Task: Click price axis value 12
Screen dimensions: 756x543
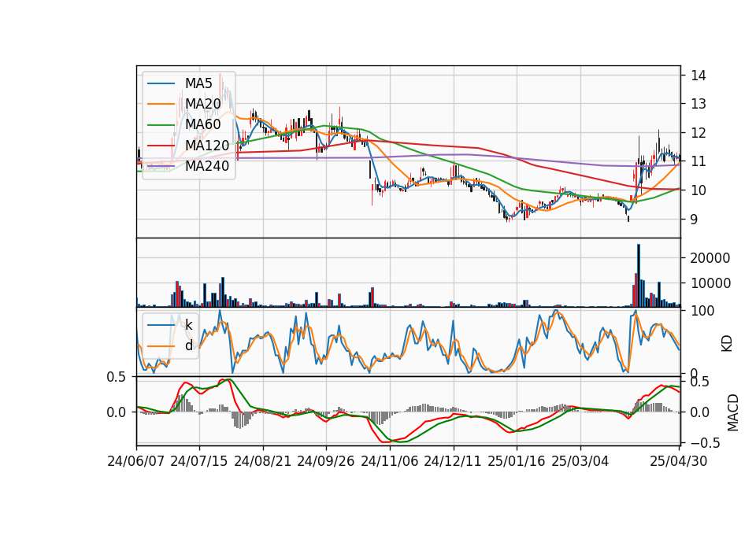Action: click(x=699, y=133)
